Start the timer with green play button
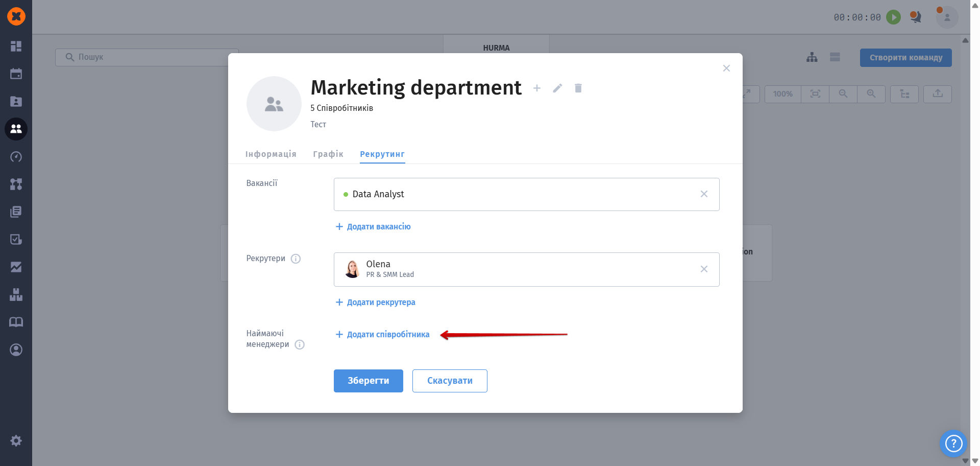The image size is (980, 466). pos(893,17)
